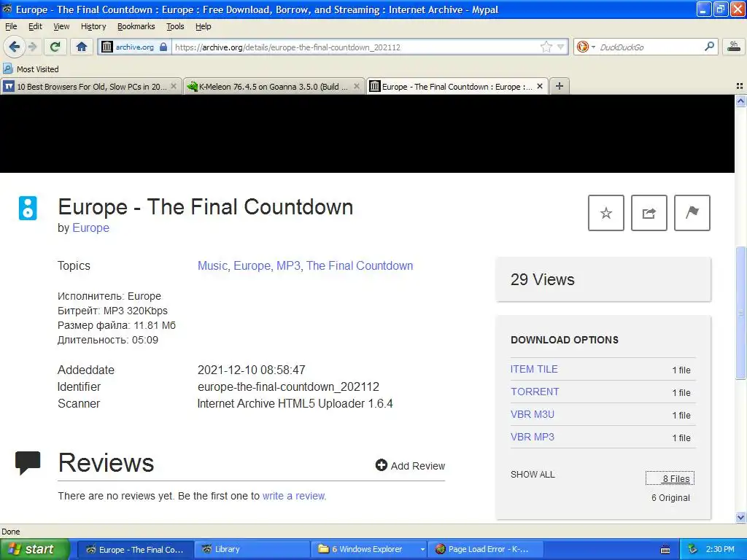Viewport: 747px width, 560px height.
Task: Click the system tray network icon
Action: point(693,549)
